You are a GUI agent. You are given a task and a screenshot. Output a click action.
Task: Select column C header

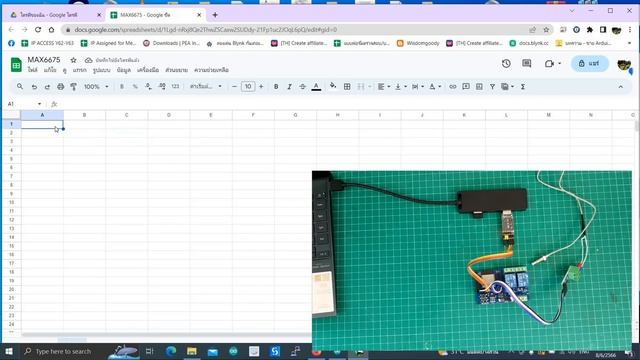pyautogui.click(x=127, y=115)
